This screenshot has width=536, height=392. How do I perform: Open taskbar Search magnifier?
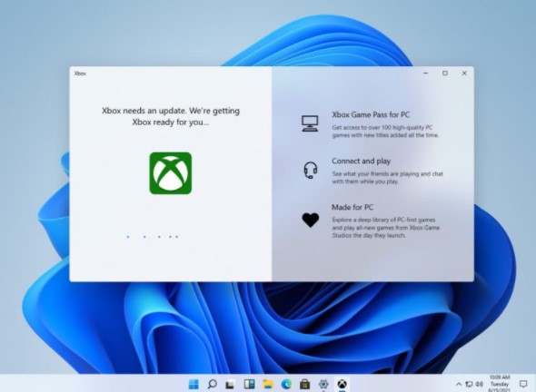(x=212, y=384)
